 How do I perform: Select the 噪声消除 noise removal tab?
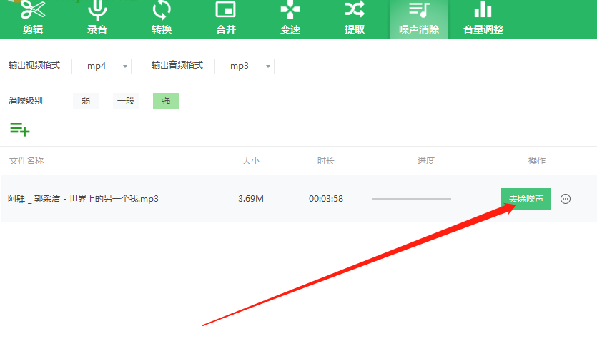[419, 19]
